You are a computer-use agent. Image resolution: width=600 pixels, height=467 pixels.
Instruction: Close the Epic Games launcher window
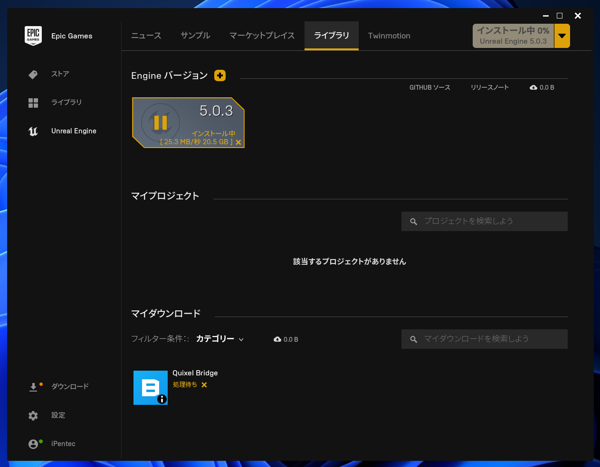[578, 16]
